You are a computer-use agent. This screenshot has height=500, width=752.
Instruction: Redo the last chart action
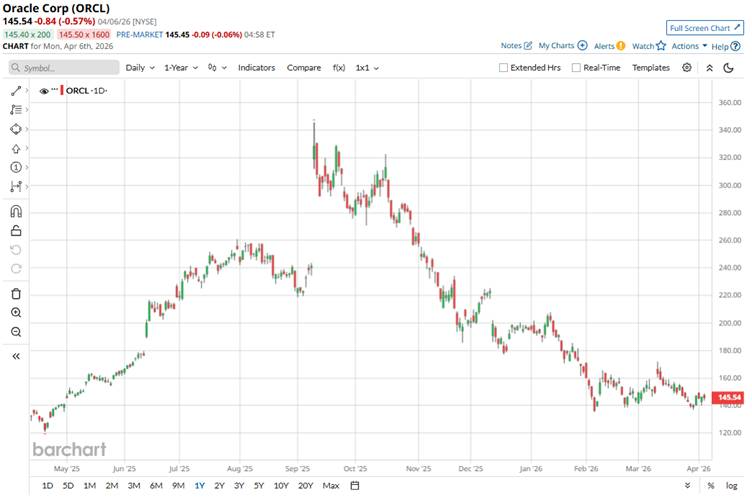(16, 268)
